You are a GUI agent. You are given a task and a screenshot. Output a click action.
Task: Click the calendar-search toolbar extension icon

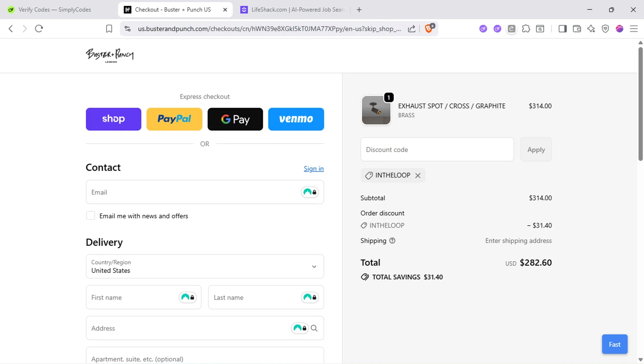[540, 29]
